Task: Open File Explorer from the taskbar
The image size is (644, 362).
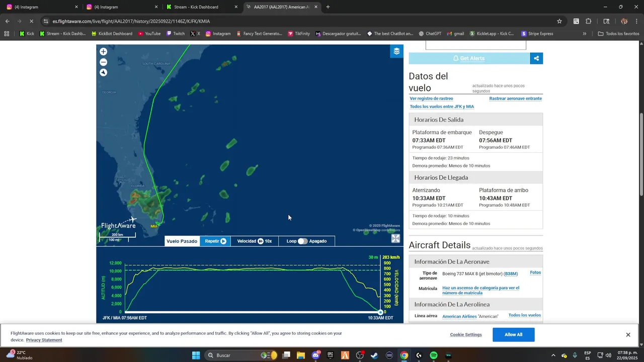Action: click(300, 355)
